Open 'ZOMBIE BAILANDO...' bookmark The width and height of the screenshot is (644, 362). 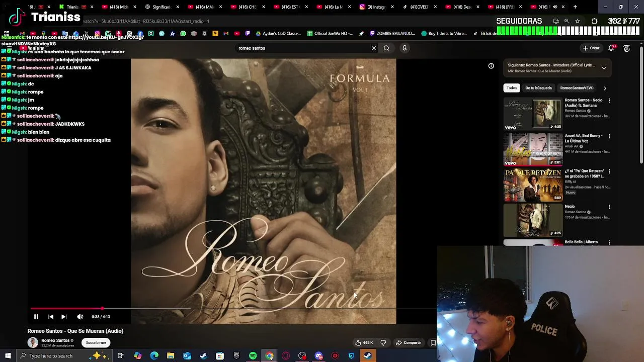click(x=392, y=34)
